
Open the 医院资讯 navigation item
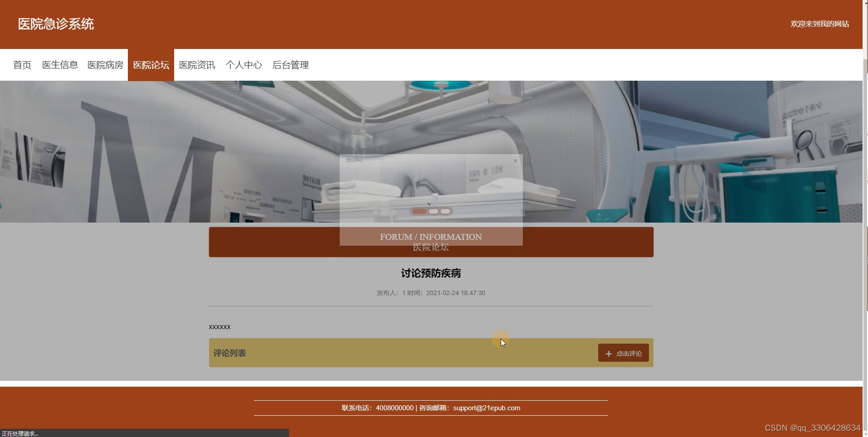click(197, 65)
